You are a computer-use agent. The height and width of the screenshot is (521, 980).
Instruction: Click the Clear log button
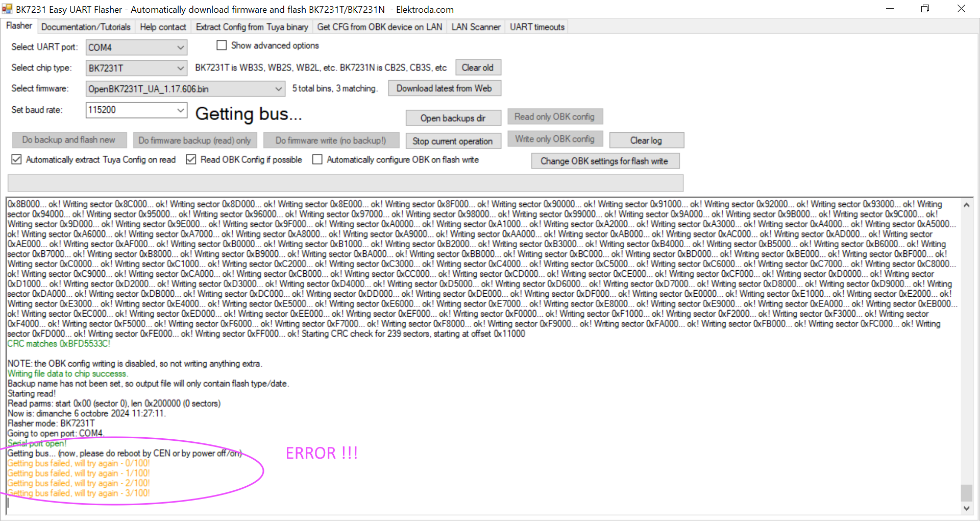646,140
